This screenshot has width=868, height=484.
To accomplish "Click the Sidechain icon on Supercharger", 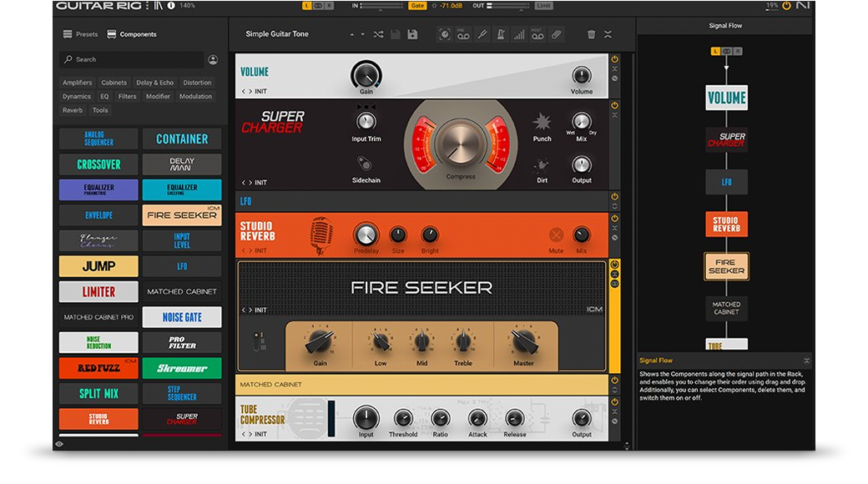I will (x=364, y=164).
